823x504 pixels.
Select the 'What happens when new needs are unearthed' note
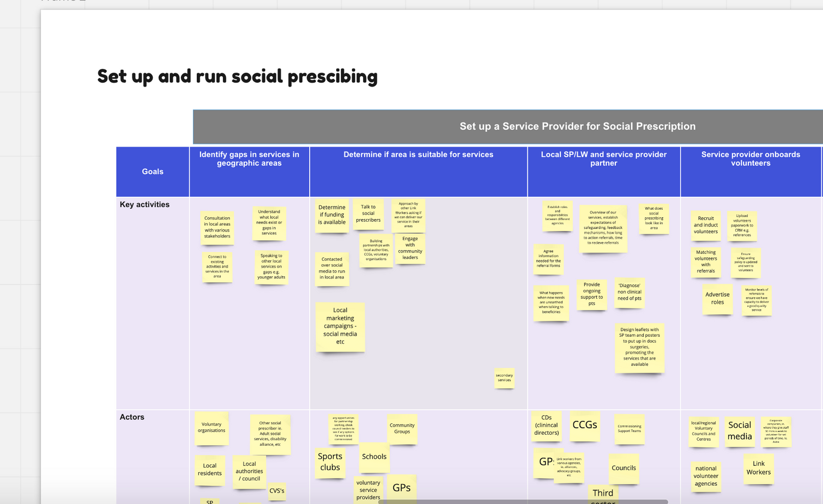551,302
